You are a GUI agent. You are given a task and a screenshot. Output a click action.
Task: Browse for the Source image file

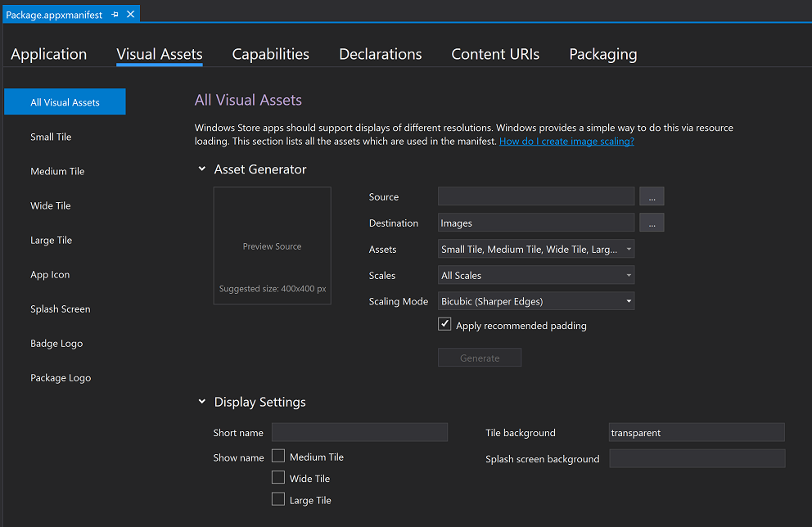(652, 196)
